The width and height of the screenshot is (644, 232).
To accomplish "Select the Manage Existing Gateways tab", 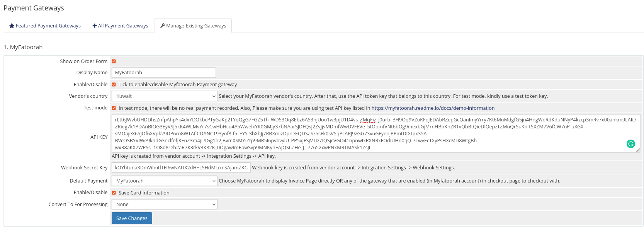I will pos(193,26).
